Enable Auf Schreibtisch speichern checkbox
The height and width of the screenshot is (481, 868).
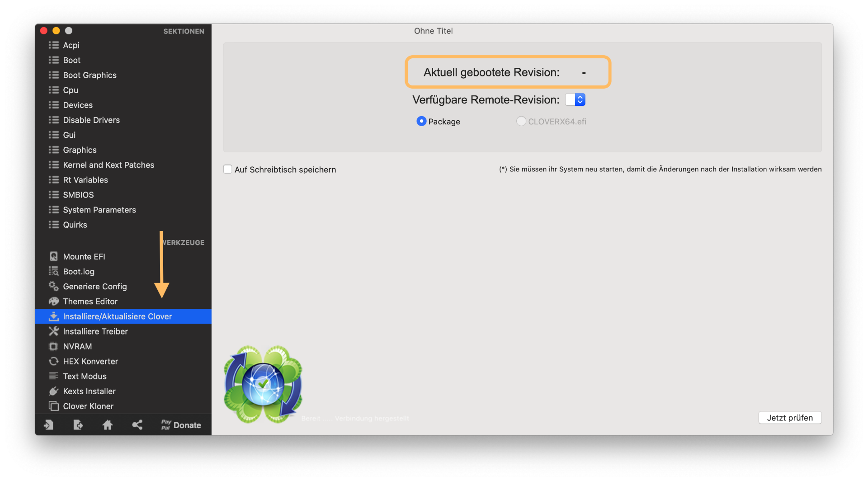[x=228, y=170]
